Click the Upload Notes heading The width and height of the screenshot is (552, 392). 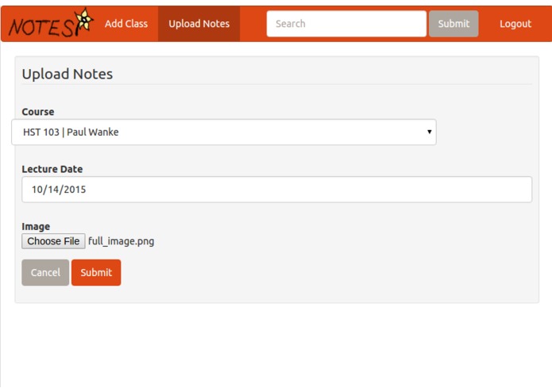pos(68,74)
